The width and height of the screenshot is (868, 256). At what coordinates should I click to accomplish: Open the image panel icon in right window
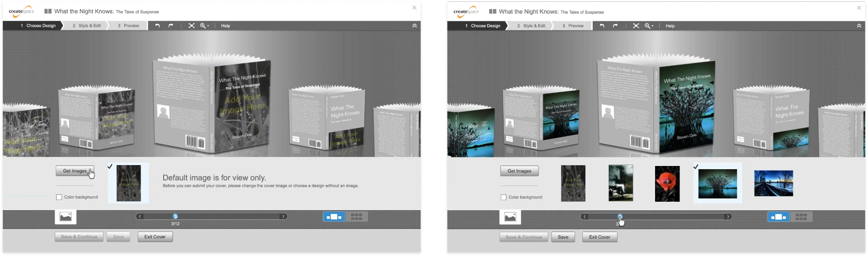pos(510,217)
